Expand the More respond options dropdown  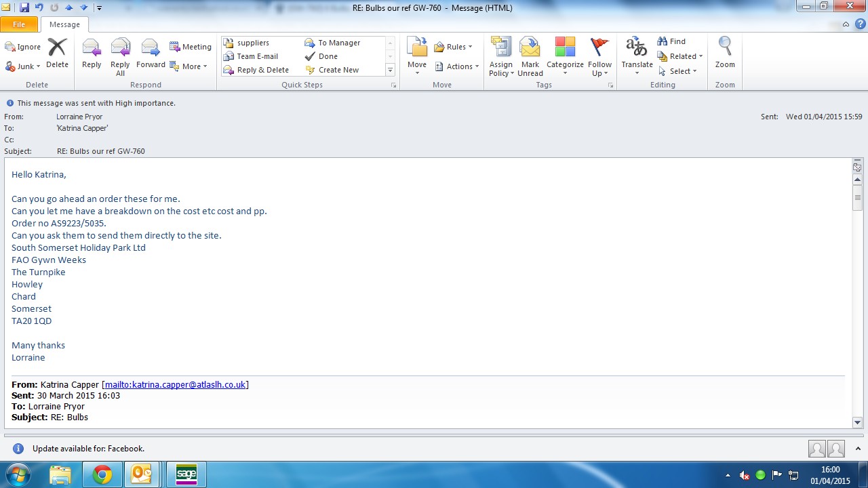(x=189, y=66)
